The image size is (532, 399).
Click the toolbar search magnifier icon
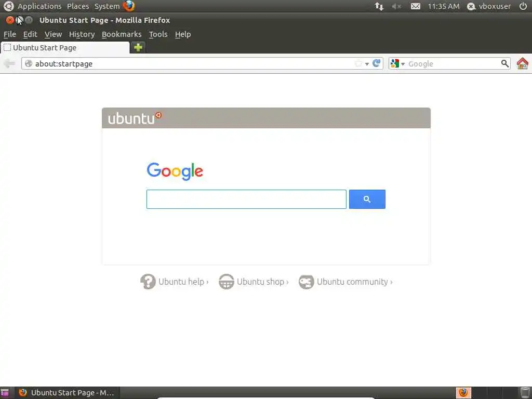505,63
